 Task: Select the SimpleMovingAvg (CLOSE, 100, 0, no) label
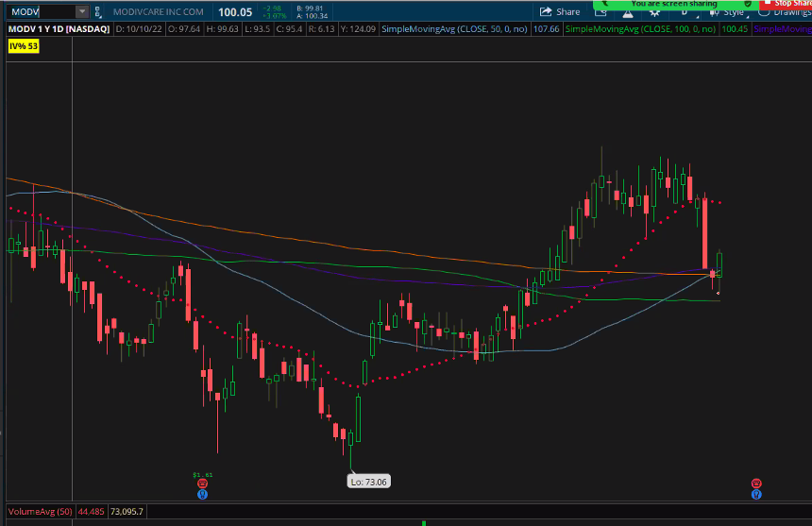click(640, 29)
